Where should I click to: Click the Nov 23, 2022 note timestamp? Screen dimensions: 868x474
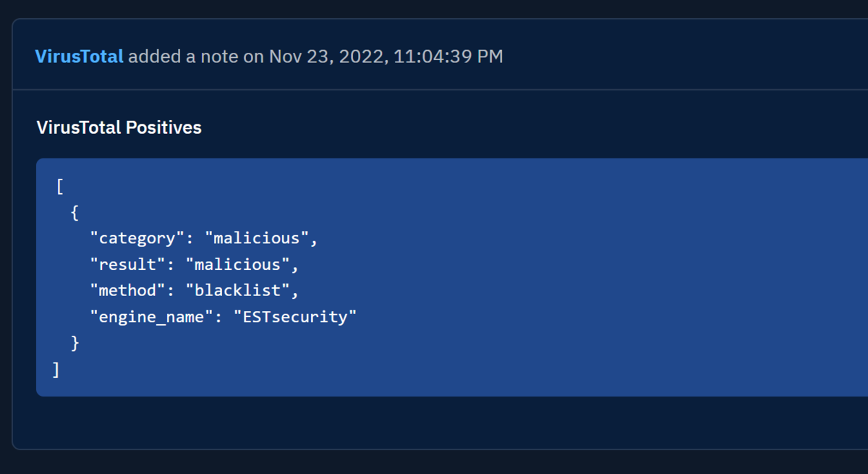tap(386, 56)
